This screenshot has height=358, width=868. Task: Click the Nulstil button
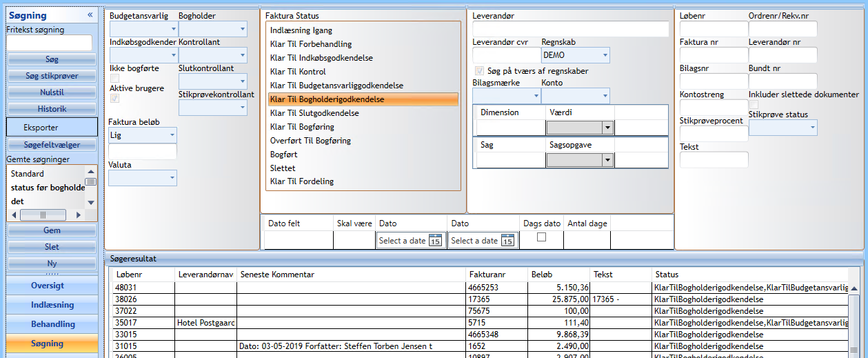(x=52, y=92)
